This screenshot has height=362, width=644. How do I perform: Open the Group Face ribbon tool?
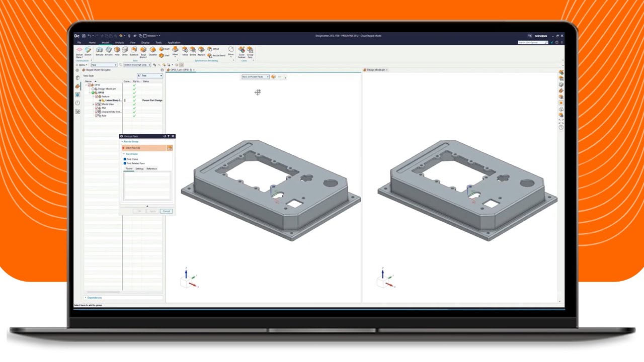tap(250, 53)
